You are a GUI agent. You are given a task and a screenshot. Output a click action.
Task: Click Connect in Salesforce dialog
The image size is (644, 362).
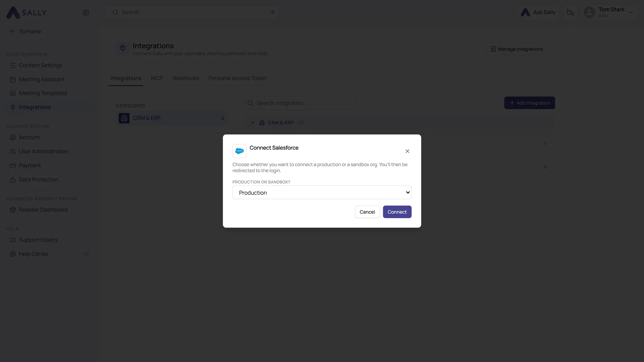tap(397, 212)
